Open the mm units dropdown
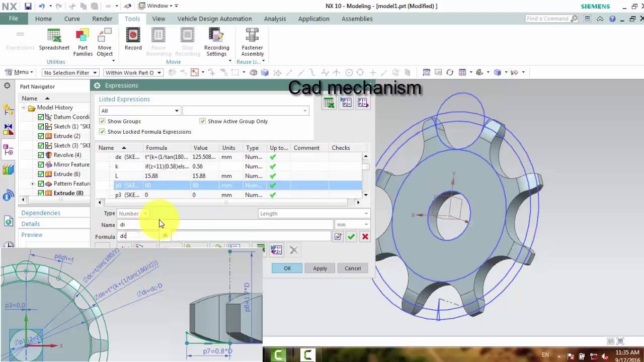This screenshot has height=362, width=644. pos(353,225)
